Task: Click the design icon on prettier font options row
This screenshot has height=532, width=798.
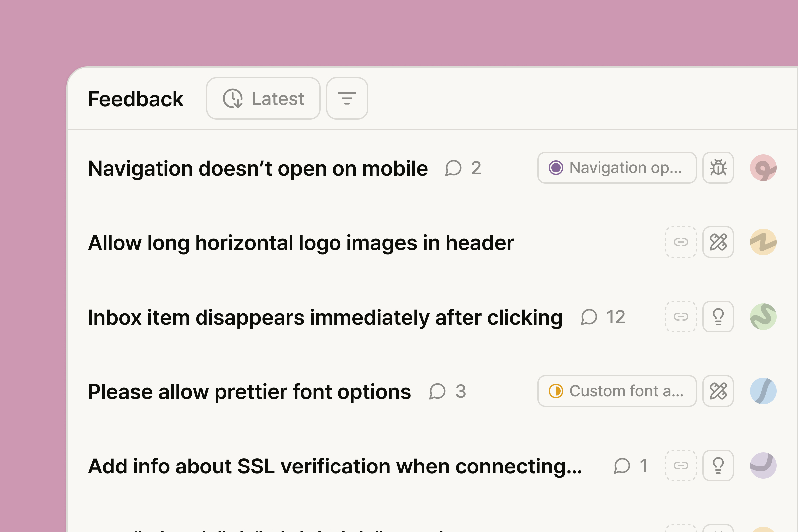Action: click(x=718, y=391)
